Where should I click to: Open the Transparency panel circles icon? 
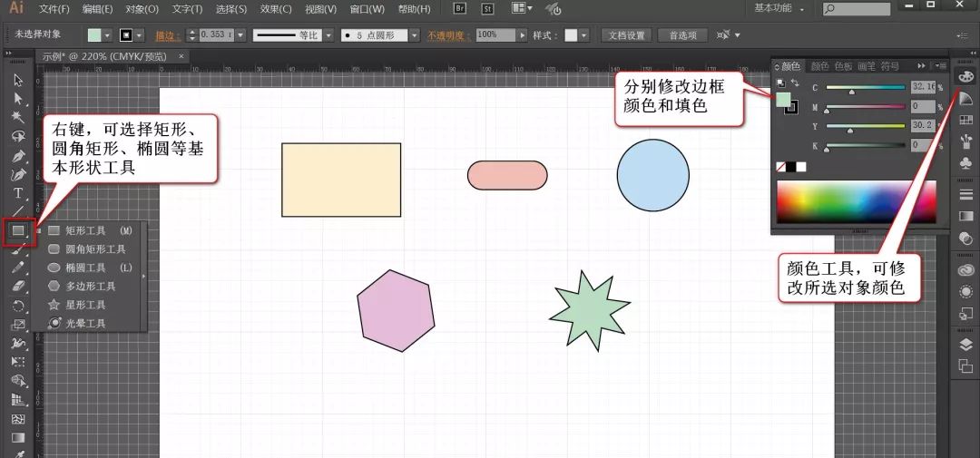(965, 238)
